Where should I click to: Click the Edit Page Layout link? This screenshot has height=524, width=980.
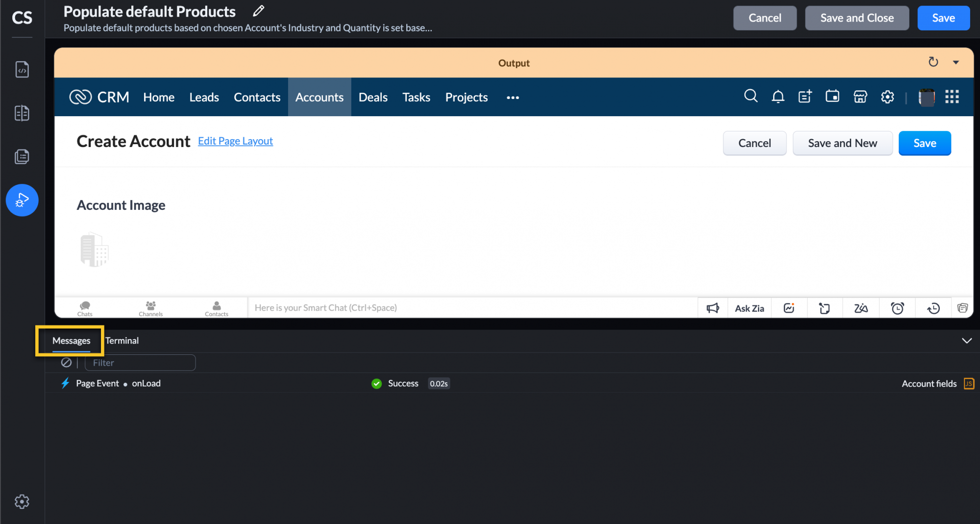click(x=235, y=141)
